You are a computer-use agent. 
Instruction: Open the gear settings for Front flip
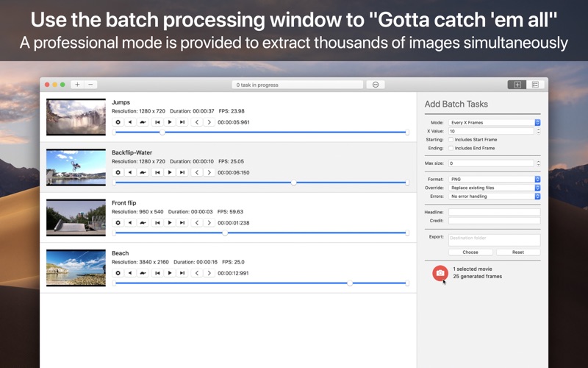tap(118, 223)
